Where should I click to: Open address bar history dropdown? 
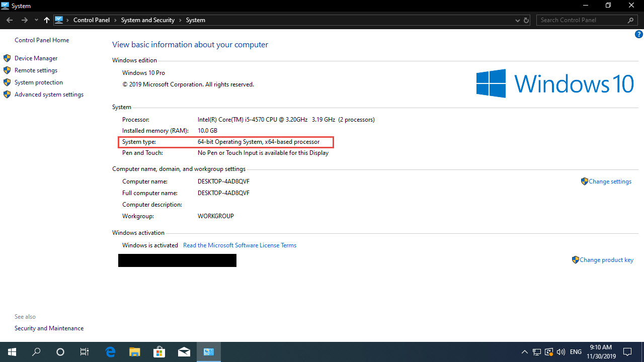click(x=518, y=21)
